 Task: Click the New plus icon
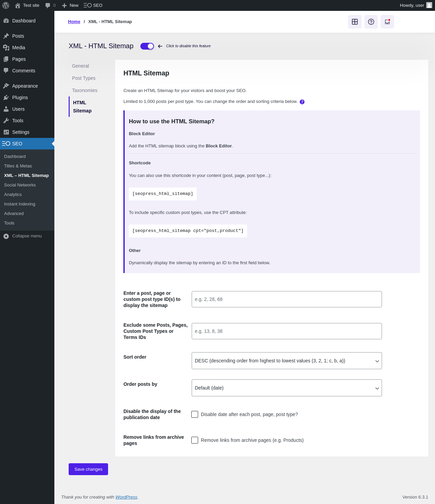point(64,5)
